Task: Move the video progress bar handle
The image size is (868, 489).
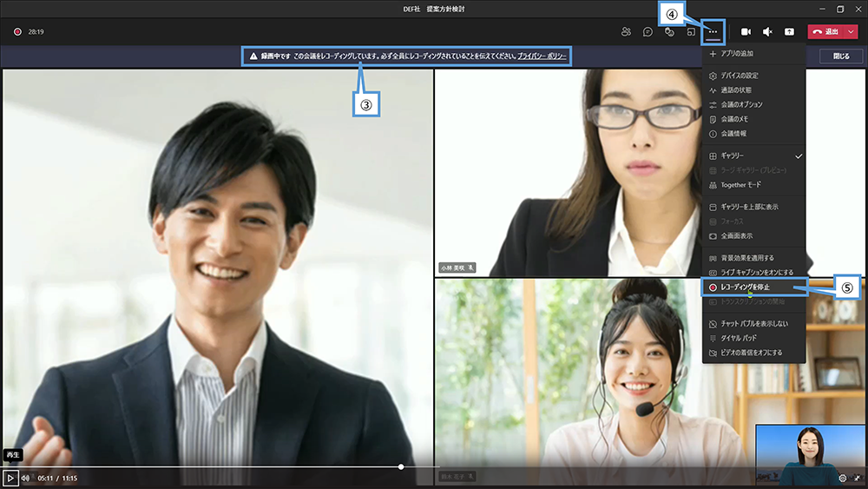Action: (401, 466)
